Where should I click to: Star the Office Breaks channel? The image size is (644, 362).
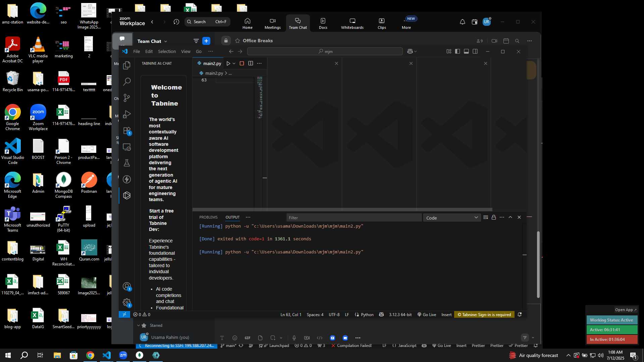(237, 41)
